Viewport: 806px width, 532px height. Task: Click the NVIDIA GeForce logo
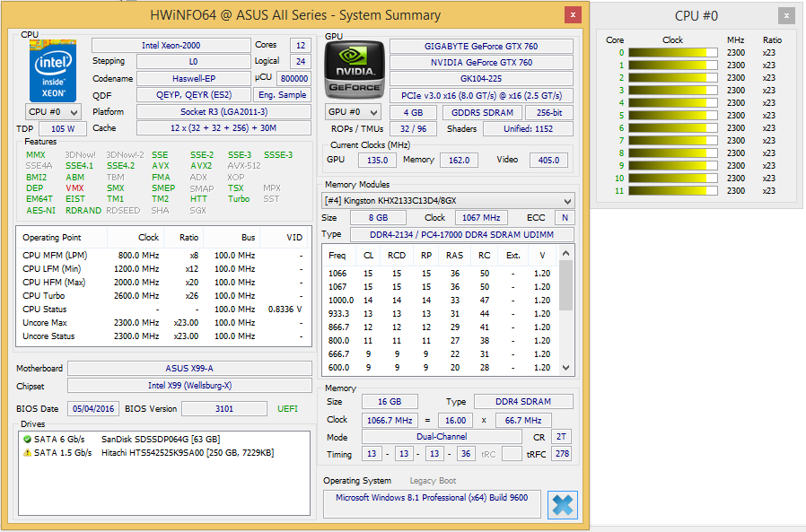pyautogui.click(x=355, y=70)
